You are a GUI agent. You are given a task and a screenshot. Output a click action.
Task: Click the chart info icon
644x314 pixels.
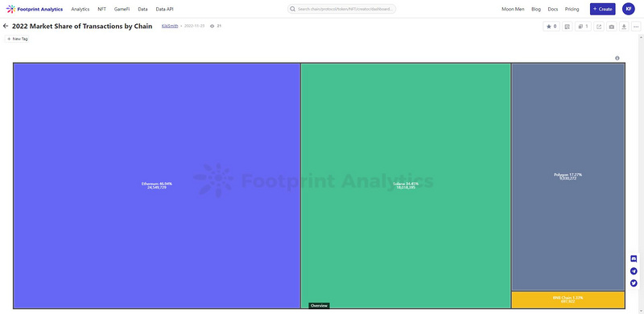(x=617, y=58)
